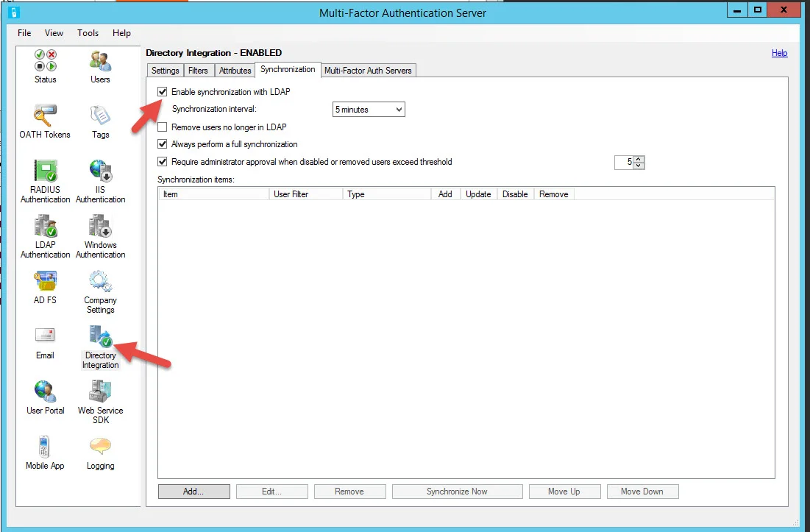Click the Remove column header
The width and height of the screenshot is (810, 532).
554,194
